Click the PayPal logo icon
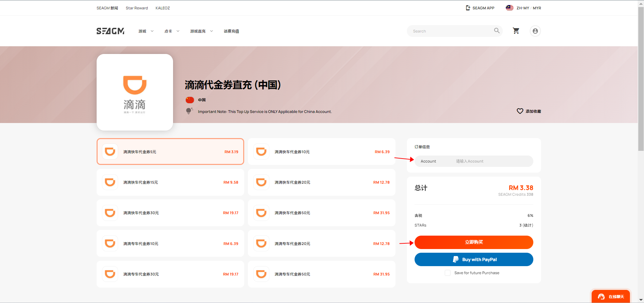644x303 pixels. coord(455,259)
